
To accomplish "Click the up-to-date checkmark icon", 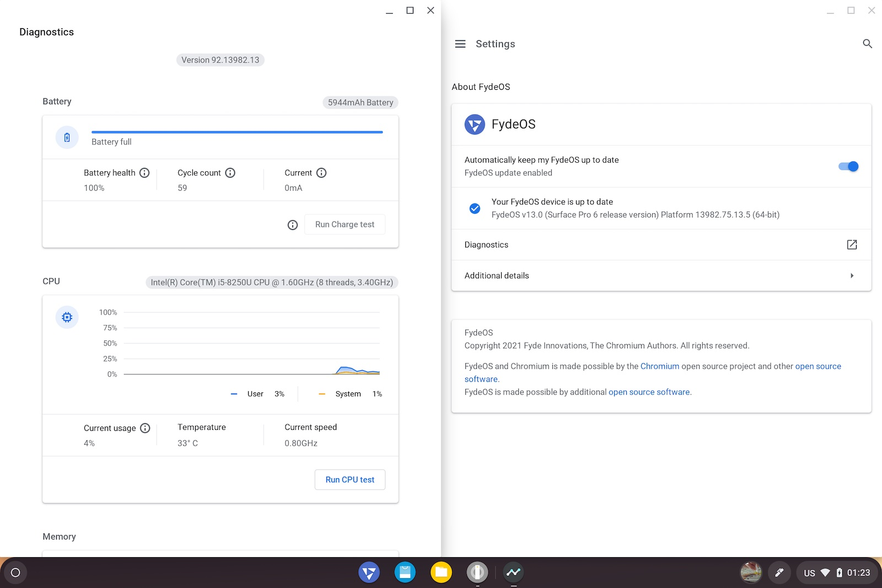I will pyautogui.click(x=475, y=208).
